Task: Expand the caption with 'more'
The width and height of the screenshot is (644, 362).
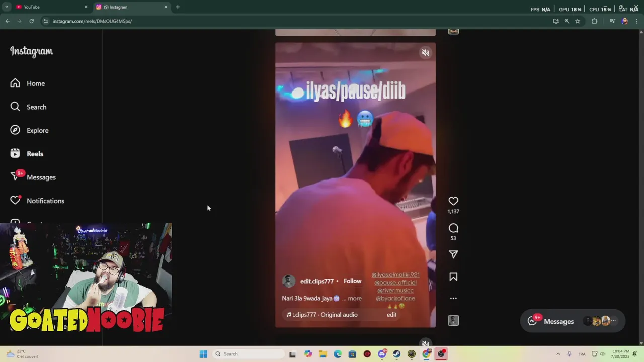Action: pyautogui.click(x=355, y=298)
